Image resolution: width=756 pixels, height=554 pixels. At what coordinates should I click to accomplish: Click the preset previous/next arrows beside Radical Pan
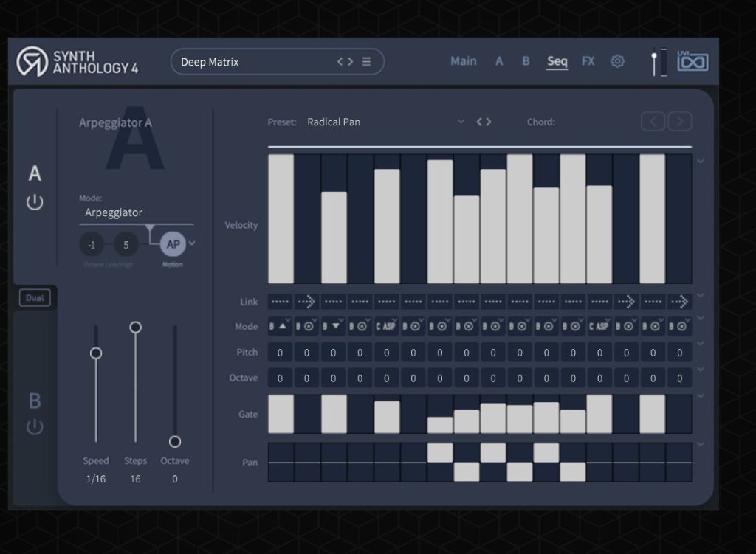click(x=484, y=122)
